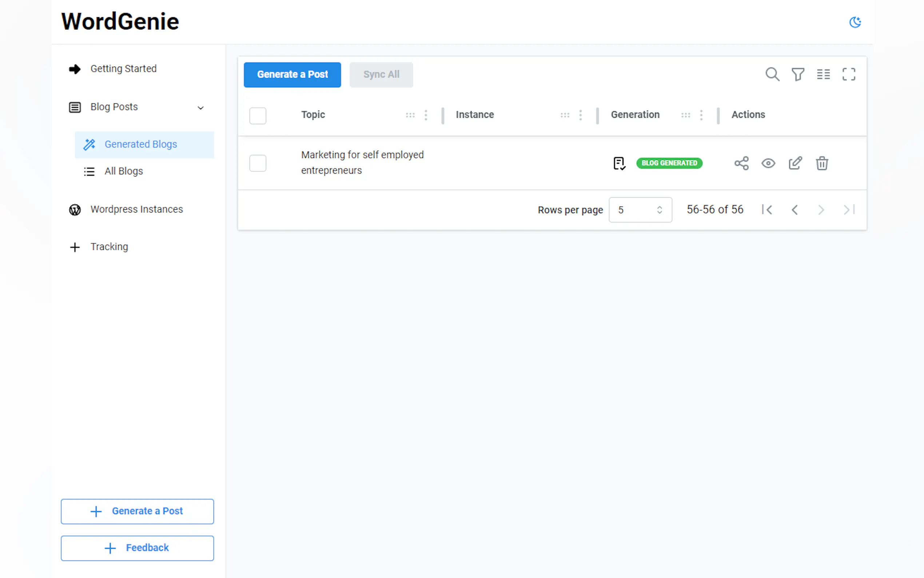Collapse the Blog Posts sidebar section

(x=200, y=108)
